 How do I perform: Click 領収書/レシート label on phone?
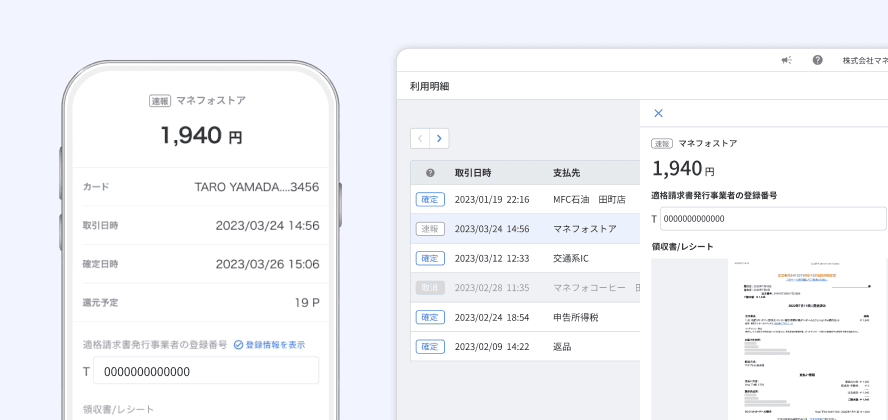(x=118, y=409)
